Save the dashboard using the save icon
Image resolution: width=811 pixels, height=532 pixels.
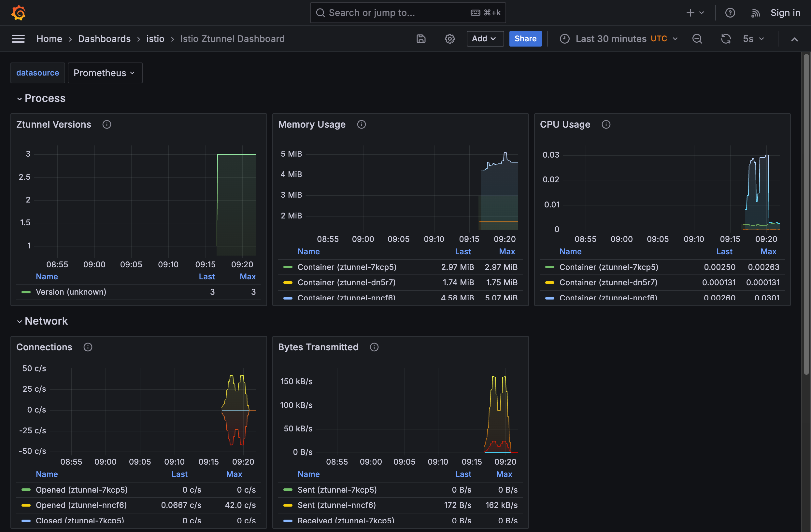[x=421, y=39]
